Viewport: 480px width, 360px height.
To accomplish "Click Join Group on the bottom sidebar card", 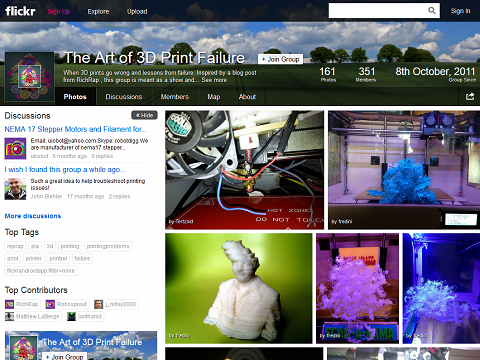I will tap(65, 357).
